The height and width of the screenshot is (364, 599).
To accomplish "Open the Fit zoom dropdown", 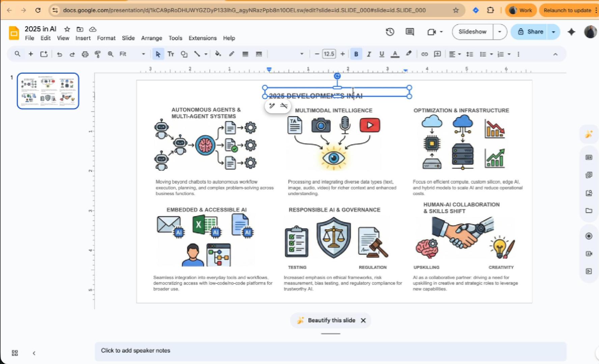I will [x=132, y=54].
